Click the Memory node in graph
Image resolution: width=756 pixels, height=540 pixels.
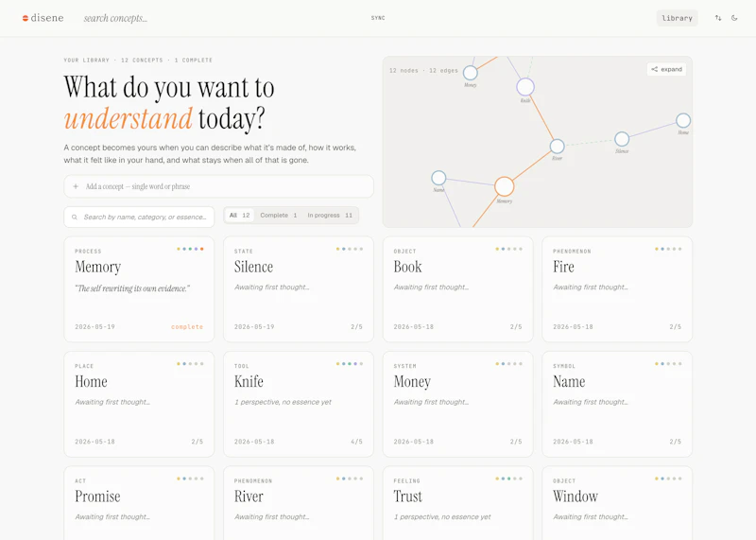(x=504, y=186)
